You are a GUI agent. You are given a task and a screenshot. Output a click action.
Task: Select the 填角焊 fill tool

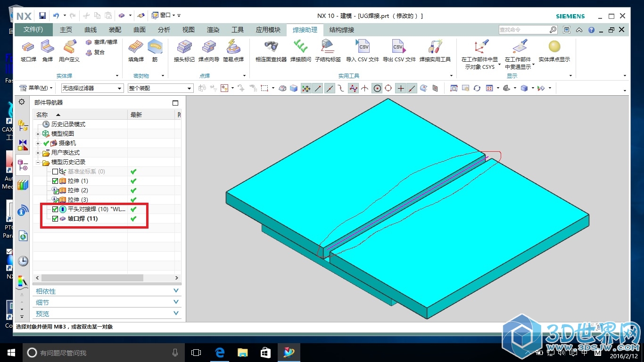click(136, 51)
